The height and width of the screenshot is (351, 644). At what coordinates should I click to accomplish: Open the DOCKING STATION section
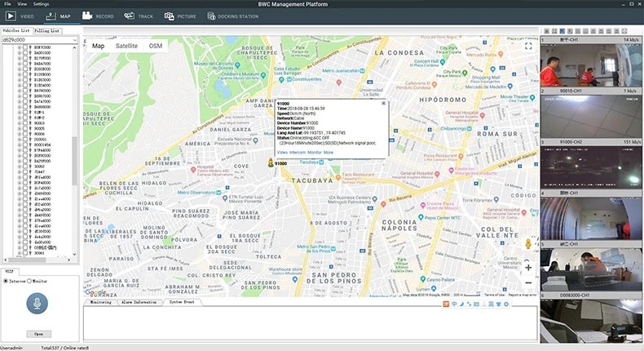coord(233,16)
